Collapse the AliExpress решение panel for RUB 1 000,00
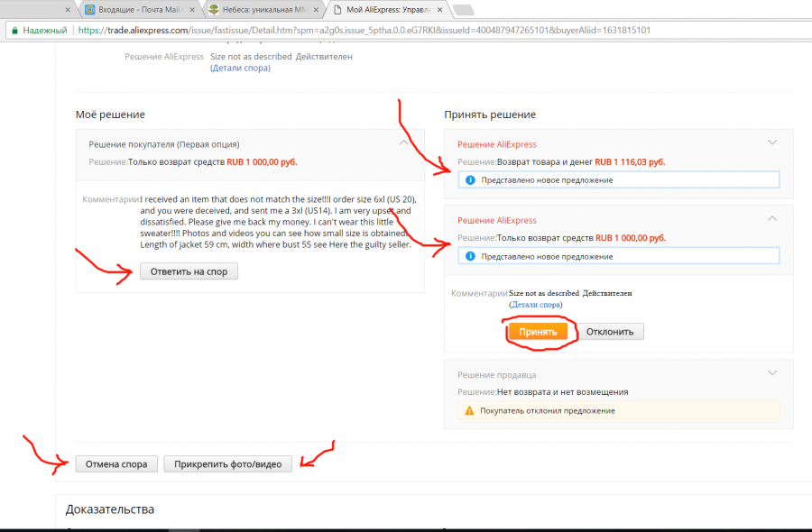The height and width of the screenshot is (532, 812). [x=772, y=218]
